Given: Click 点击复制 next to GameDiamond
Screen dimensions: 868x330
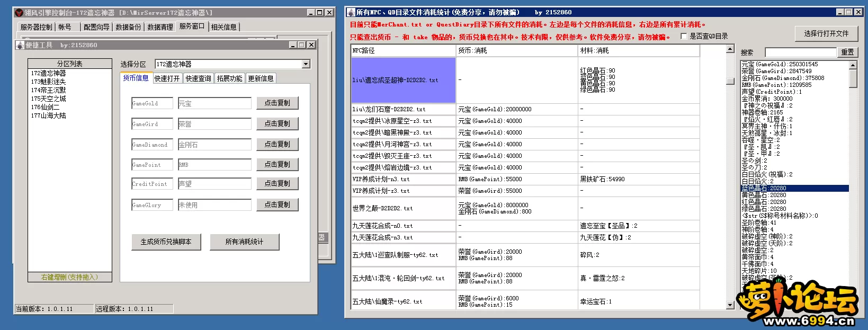Looking at the screenshot, I should pyautogui.click(x=278, y=144).
